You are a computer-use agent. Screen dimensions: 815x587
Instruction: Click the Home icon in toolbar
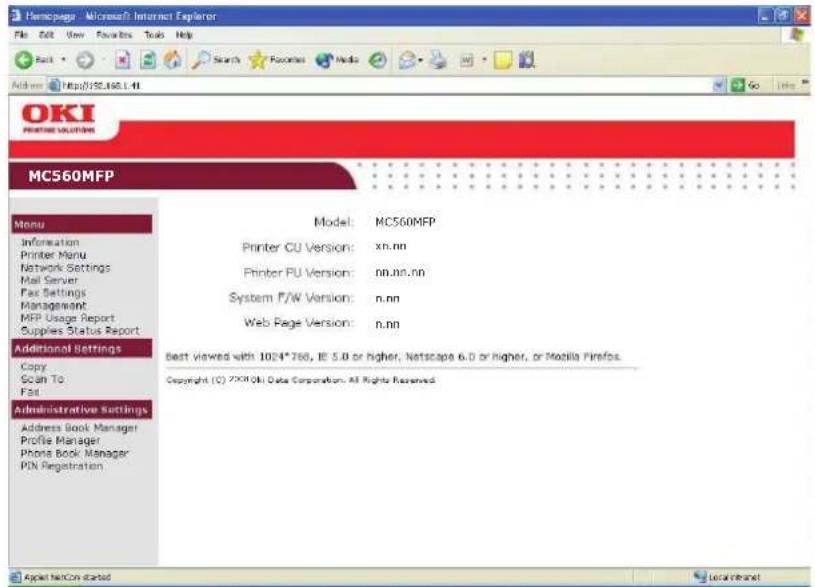click(173, 60)
